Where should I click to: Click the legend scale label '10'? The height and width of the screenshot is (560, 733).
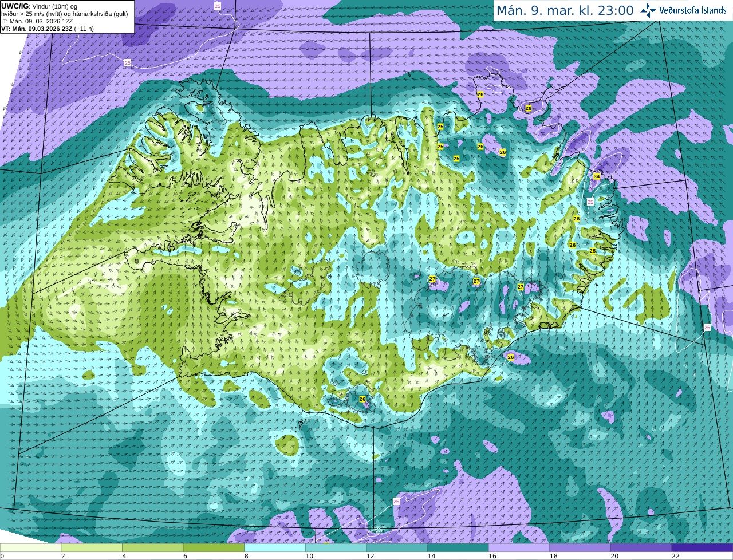point(309,556)
